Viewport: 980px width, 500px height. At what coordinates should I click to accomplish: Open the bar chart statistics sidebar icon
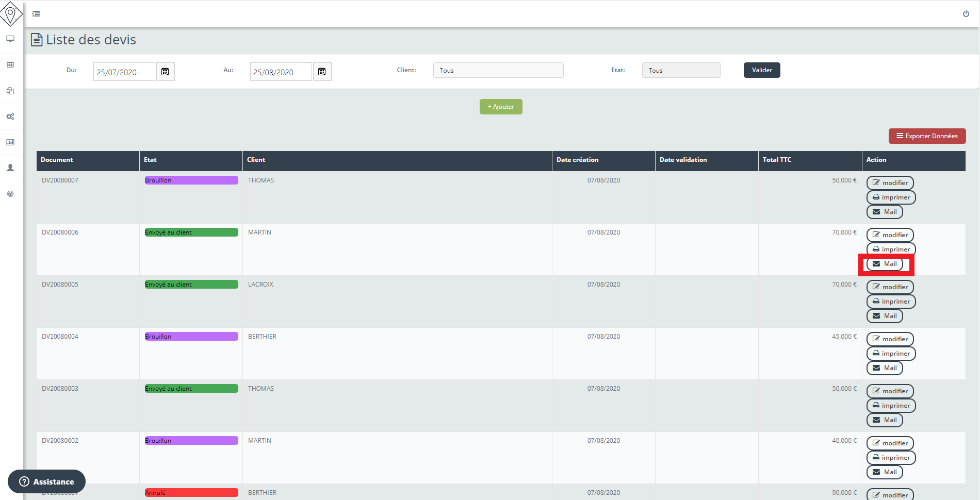click(10, 142)
